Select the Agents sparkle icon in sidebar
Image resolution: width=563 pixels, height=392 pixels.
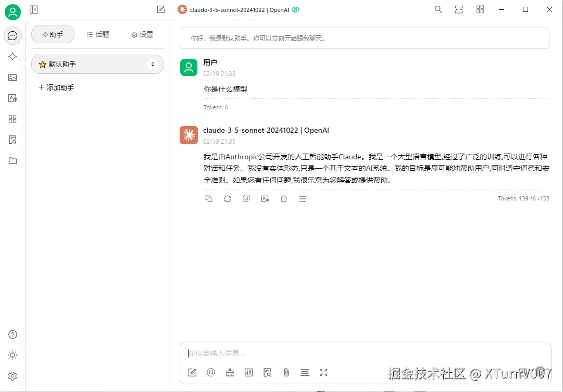point(12,56)
